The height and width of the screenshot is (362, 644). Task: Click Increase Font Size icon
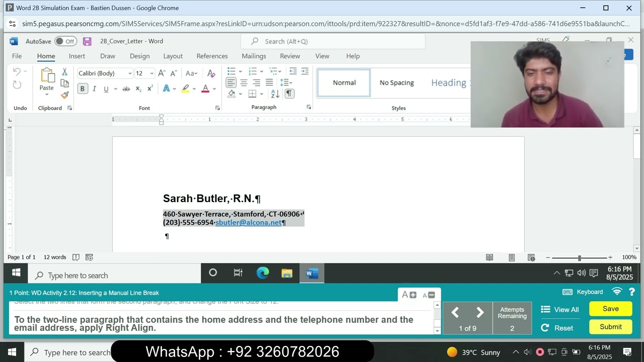pyautogui.click(x=162, y=73)
